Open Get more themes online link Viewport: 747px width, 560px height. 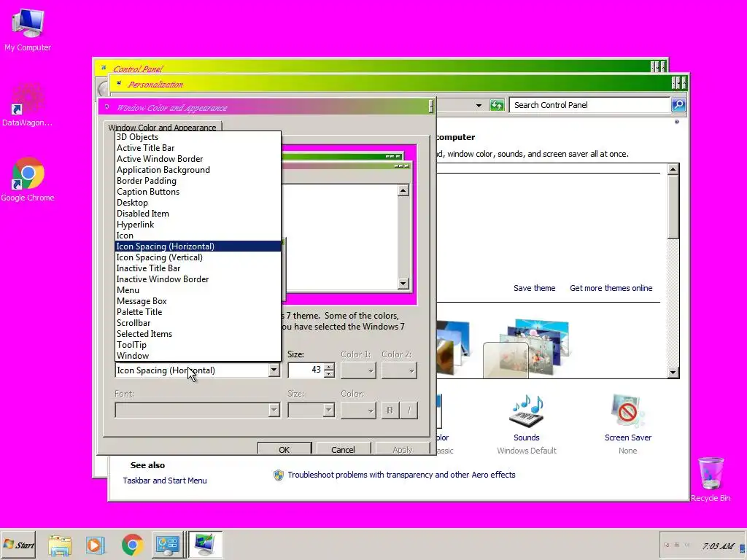click(x=611, y=288)
